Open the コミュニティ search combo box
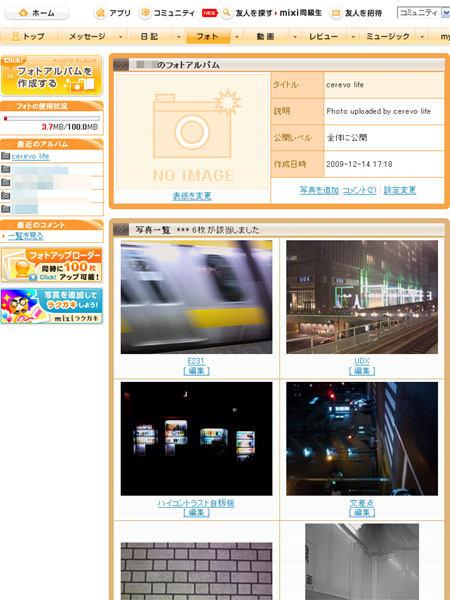Viewport: 450px width, 600px height. point(423,13)
